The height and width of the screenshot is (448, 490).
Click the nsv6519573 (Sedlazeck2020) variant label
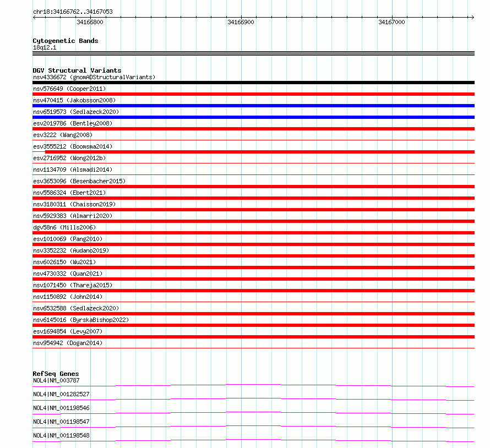(76, 112)
